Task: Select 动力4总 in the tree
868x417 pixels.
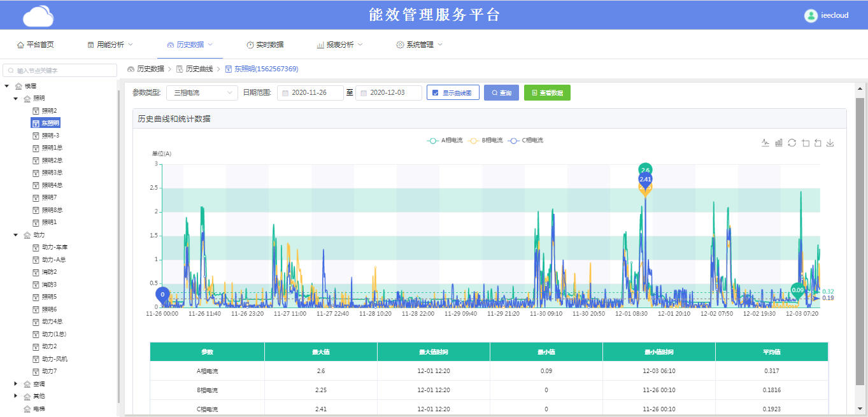Action: (52, 322)
